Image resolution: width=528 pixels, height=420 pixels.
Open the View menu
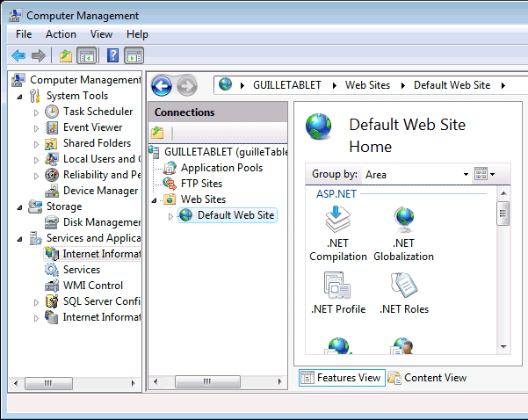(101, 34)
